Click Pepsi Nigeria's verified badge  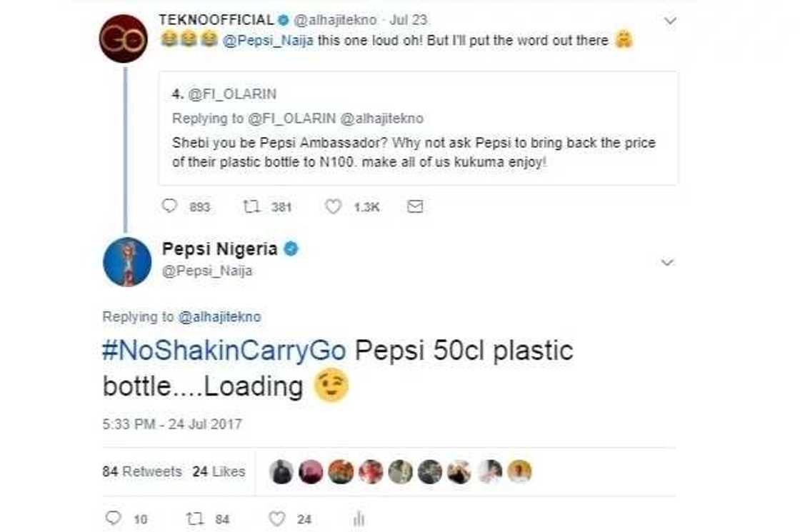[x=291, y=250]
